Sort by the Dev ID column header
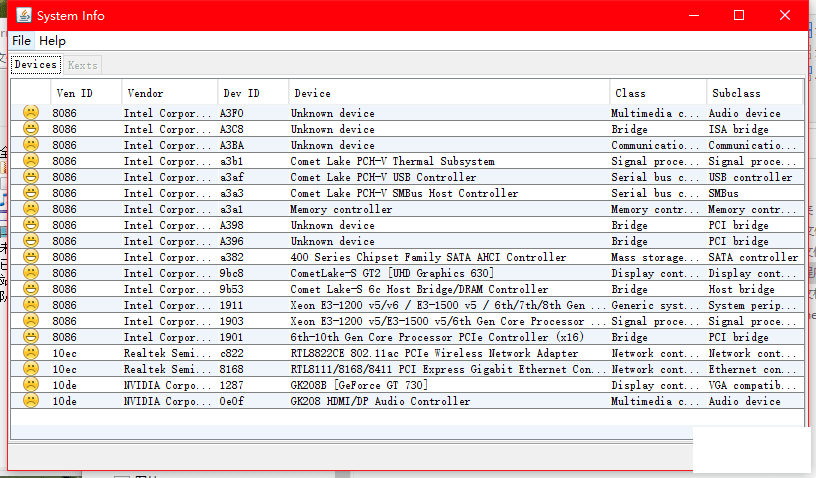This screenshot has width=816, height=478. 253,93
